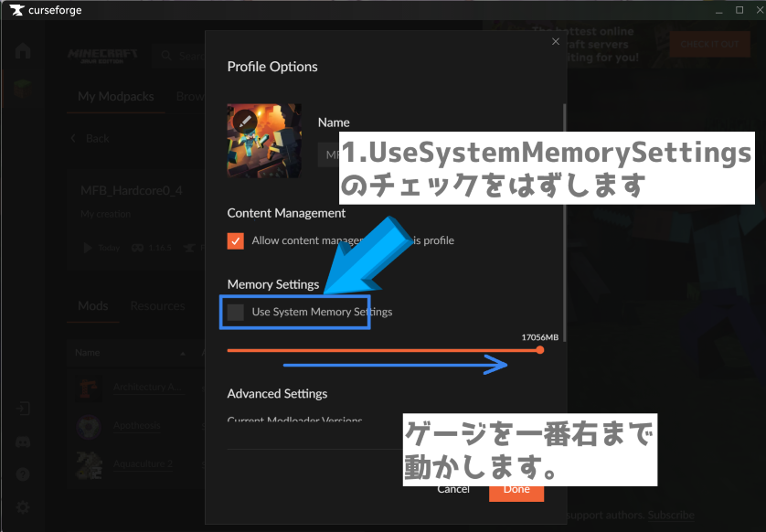Switch to the Resources tab
Image resolution: width=766 pixels, height=532 pixels.
157,306
